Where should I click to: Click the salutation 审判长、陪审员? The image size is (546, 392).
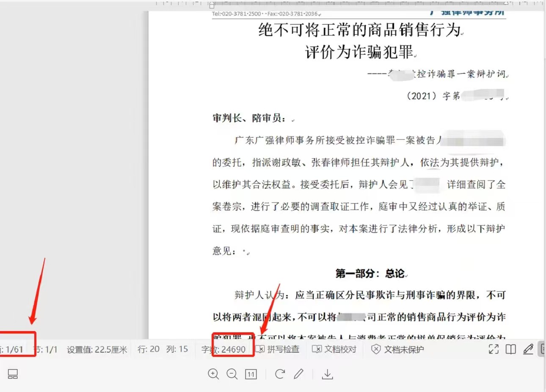pyautogui.click(x=249, y=118)
